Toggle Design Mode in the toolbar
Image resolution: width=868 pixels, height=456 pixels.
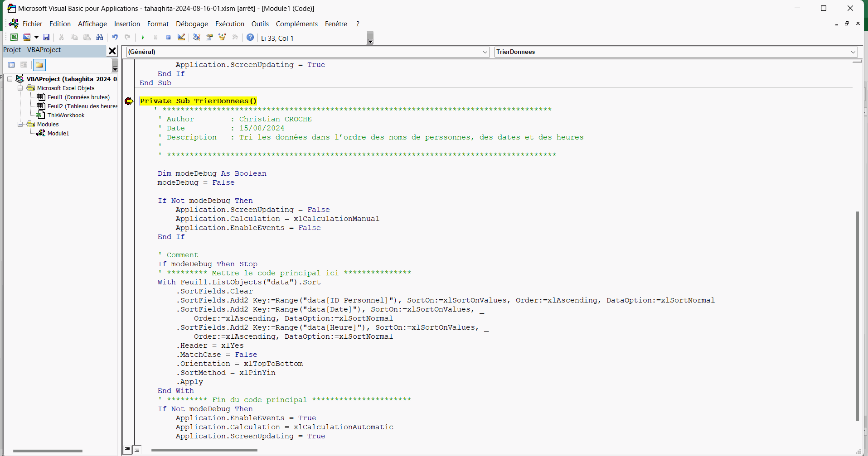[181, 38]
